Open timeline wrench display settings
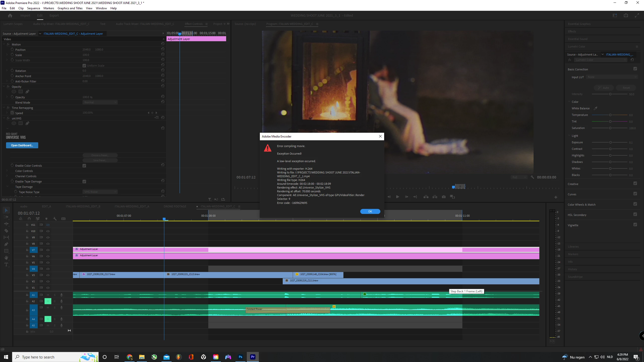Viewport: 644px width, 362px height. tap(55, 219)
